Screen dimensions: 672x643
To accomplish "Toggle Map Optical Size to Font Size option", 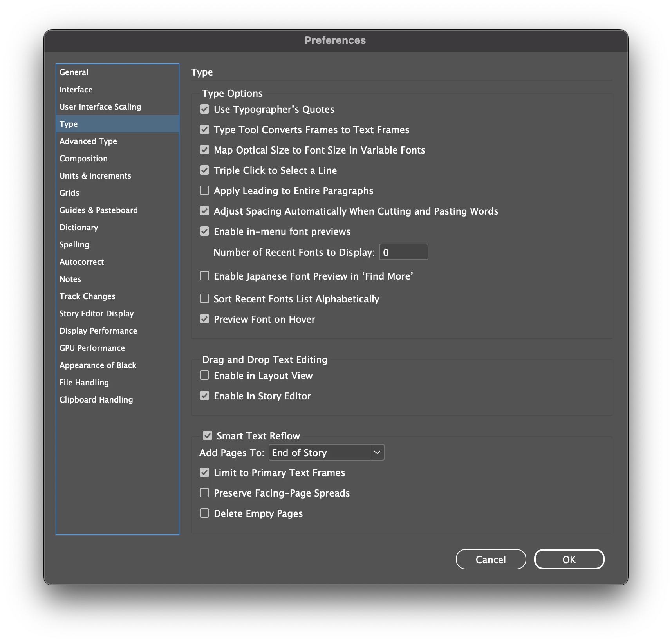I will point(204,150).
